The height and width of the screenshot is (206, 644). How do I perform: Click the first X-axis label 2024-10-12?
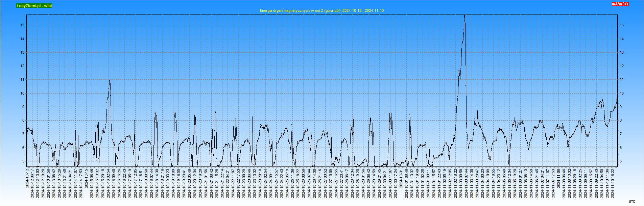[x=27, y=178]
